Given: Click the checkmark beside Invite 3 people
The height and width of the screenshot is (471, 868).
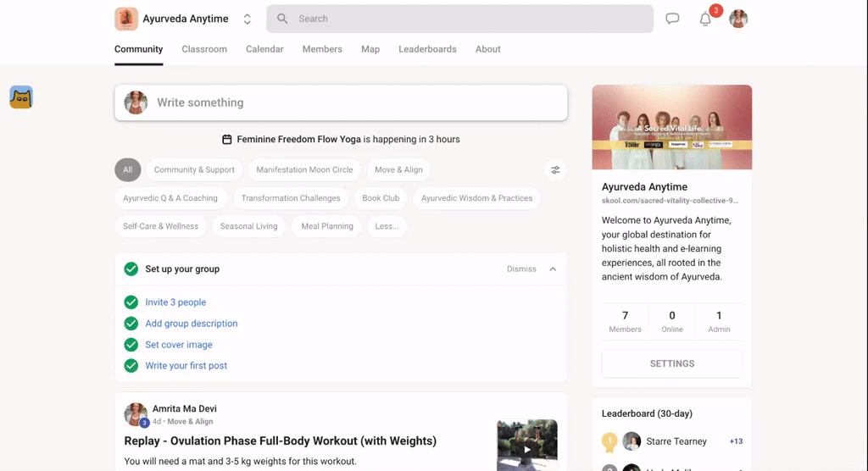Looking at the screenshot, I should (131, 302).
